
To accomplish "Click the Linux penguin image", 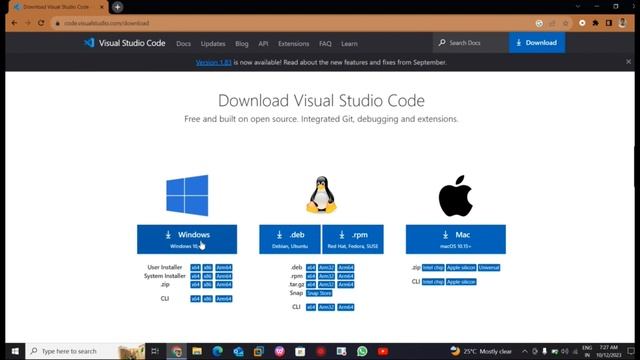I will click(x=321, y=195).
